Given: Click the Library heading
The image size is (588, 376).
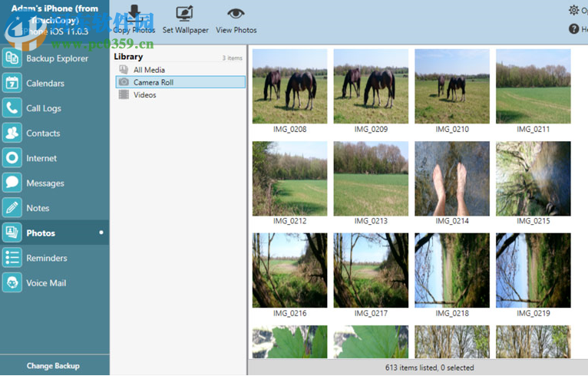Looking at the screenshot, I should tap(128, 57).
